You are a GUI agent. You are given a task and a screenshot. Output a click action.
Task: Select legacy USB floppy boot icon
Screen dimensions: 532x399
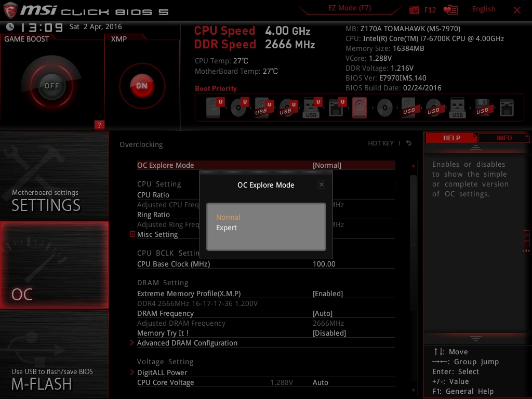(x=482, y=108)
